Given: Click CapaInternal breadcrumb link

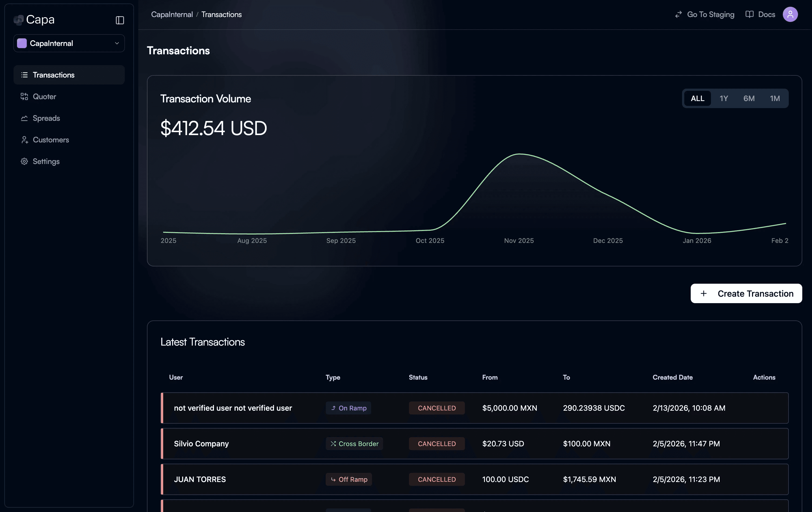Looking at the screenshot, I should tap(172, 15).
